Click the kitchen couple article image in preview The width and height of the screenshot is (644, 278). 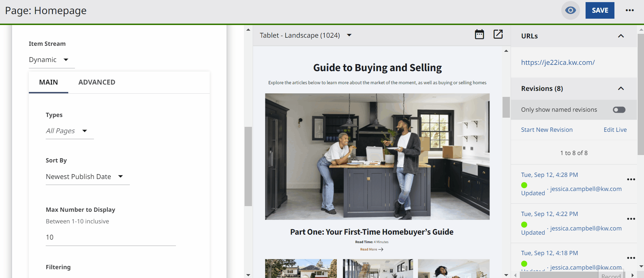pos(377,156)
